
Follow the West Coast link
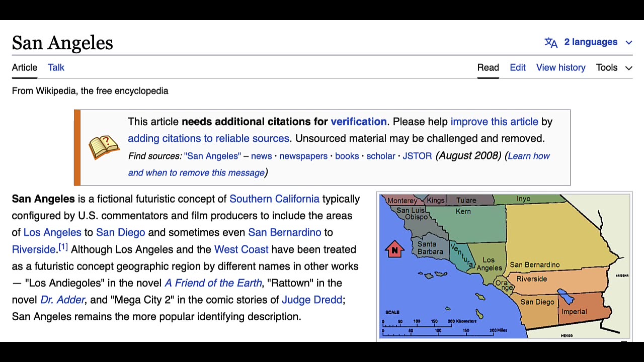point(242,249)
